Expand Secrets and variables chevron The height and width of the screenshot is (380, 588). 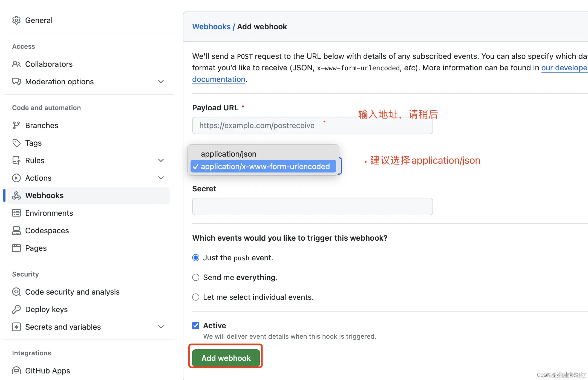161,327
